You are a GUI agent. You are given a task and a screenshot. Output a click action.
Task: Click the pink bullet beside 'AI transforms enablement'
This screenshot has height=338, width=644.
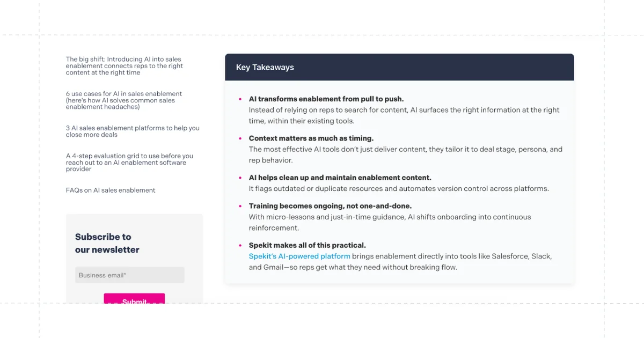tap(240, 99)
